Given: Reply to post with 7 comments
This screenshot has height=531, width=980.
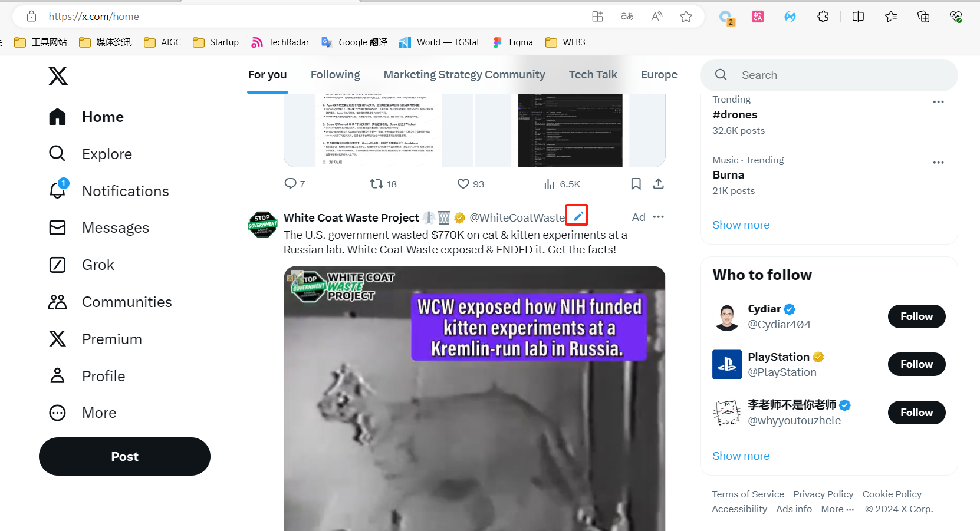Looking at the screenshot, I should [x=290, y=184].
